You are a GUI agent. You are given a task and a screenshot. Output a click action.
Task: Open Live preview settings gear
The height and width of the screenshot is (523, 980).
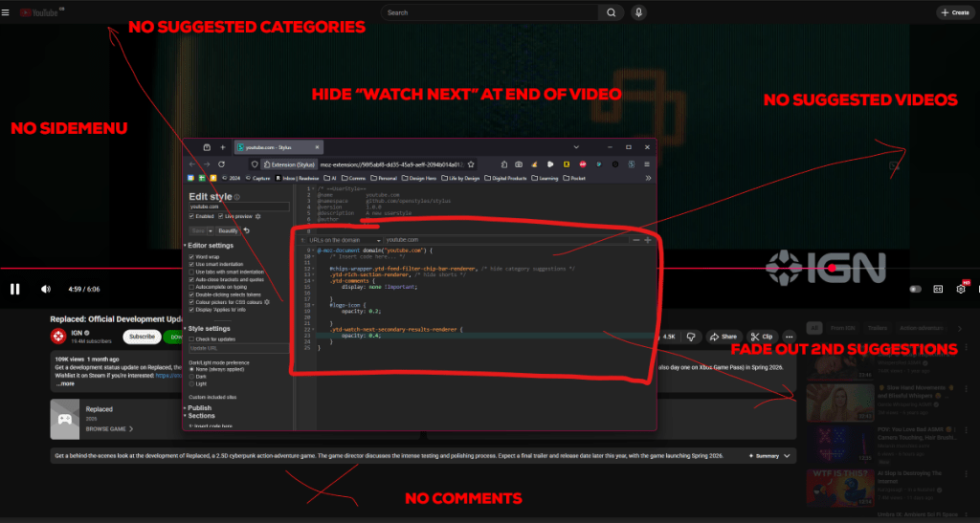coord(257,217)
